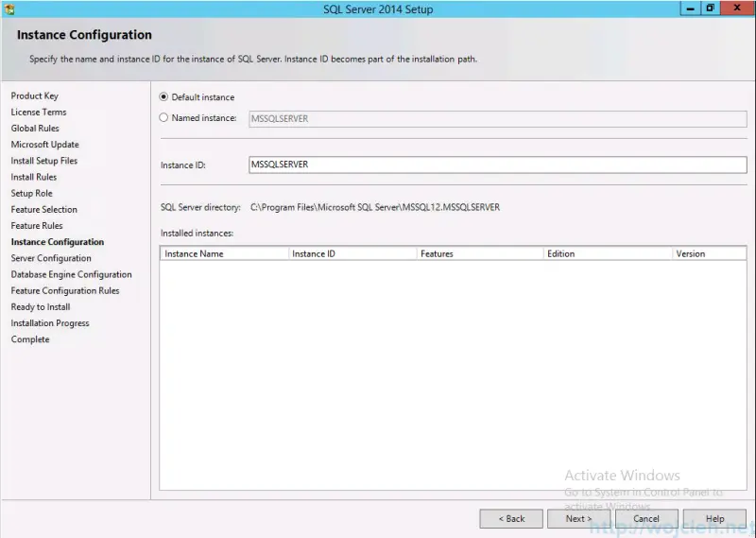The width and height of the screenshot is (756, 538).
Task: Select Instance Configuration step in sidebar
Action: [58, 242]
